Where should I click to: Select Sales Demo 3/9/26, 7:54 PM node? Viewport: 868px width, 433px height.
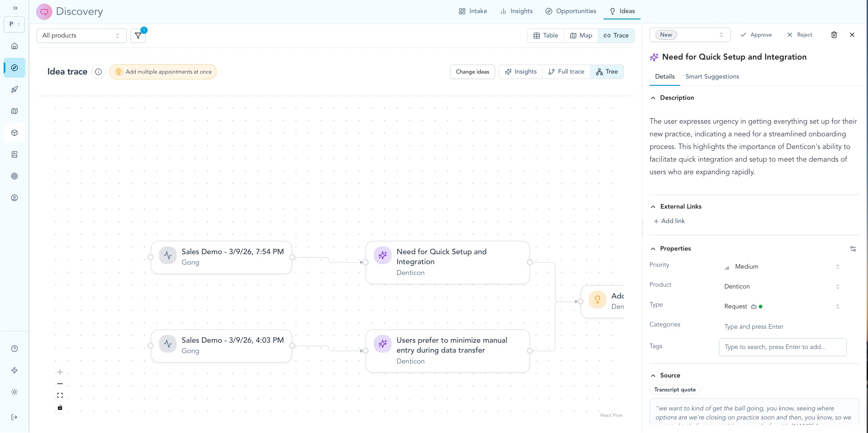pyautogui.click(x=222, y=257)
